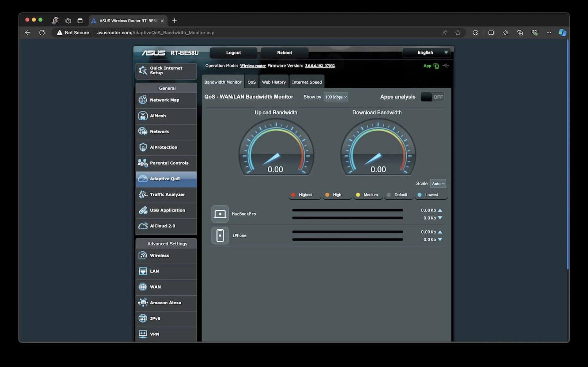Switch to the QoS tab

251,82
